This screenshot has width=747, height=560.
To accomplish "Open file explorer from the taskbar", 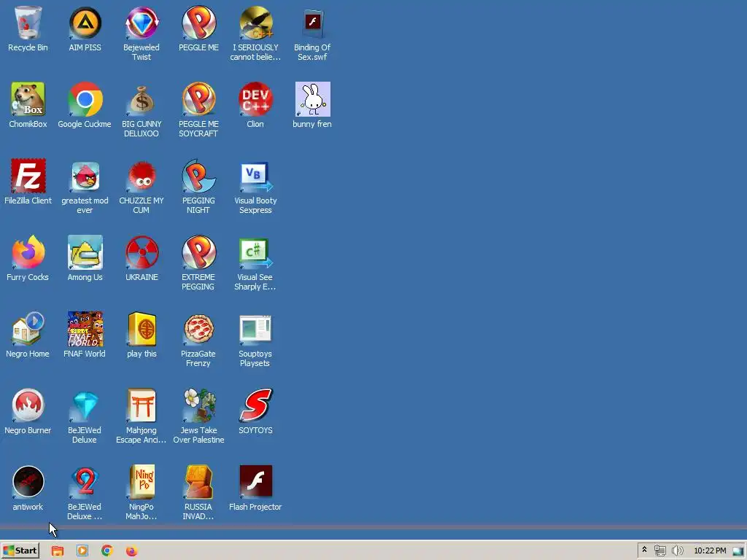I will pyautogui.click(x=58, y=551).
